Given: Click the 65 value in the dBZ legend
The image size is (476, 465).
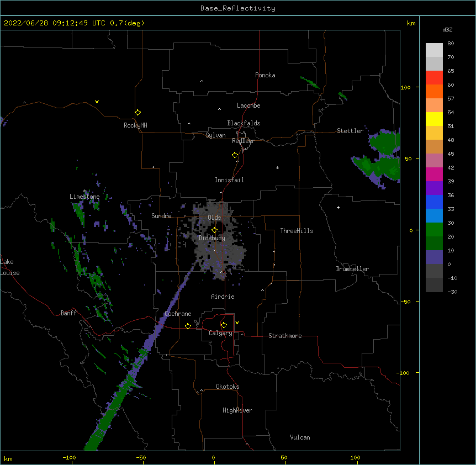Looking at the screenshot, I should tap(451, 71).
